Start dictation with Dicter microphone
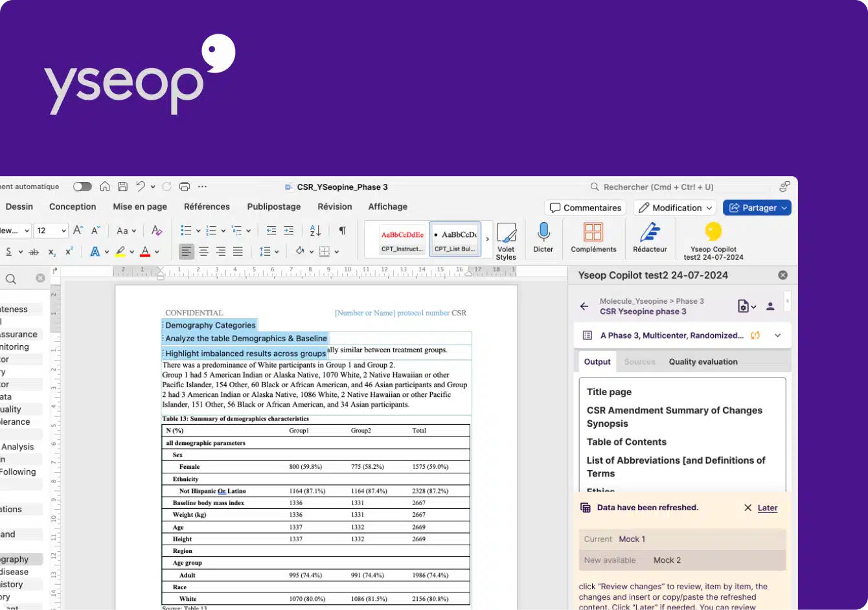The height and width of the screenshot is (610, 868). coord(543,237)
